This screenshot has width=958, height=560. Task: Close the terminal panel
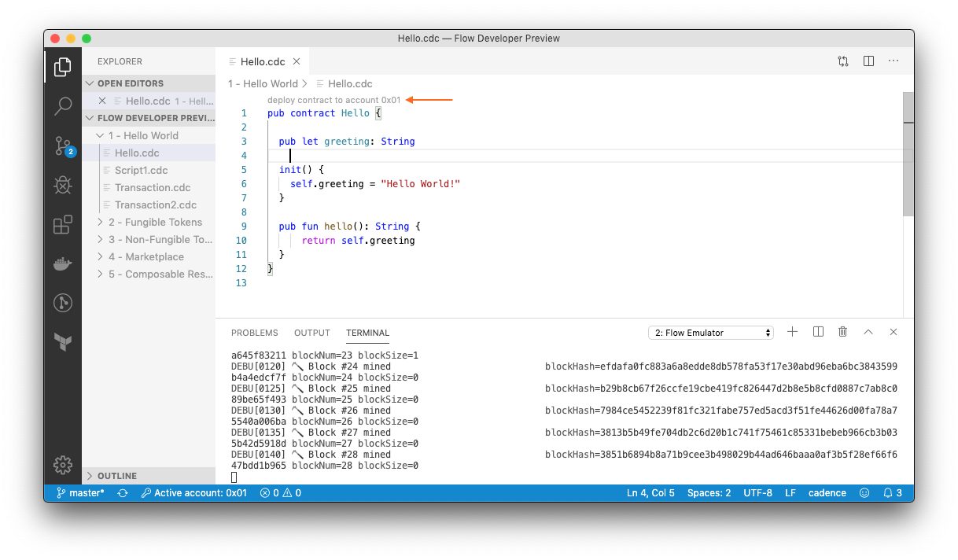pyautogui.click(x=894, y=332)
